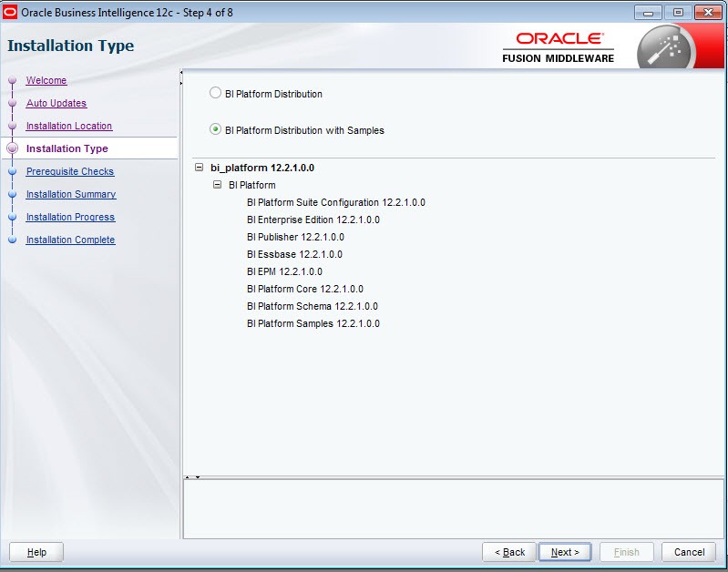Select BI Essbase 12.2.1.0.0 row

[295, 254]
